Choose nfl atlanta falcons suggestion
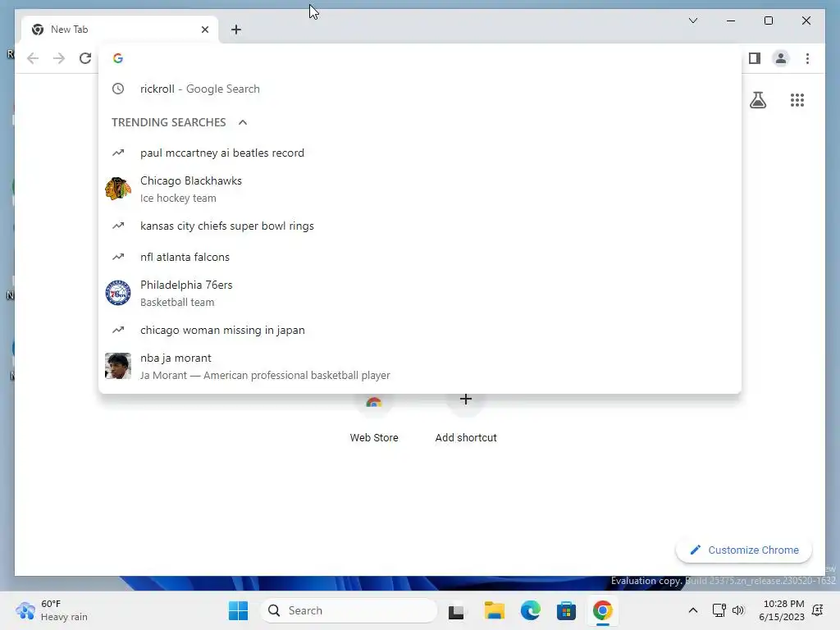The image size is (840, 630). click(420, 257)
